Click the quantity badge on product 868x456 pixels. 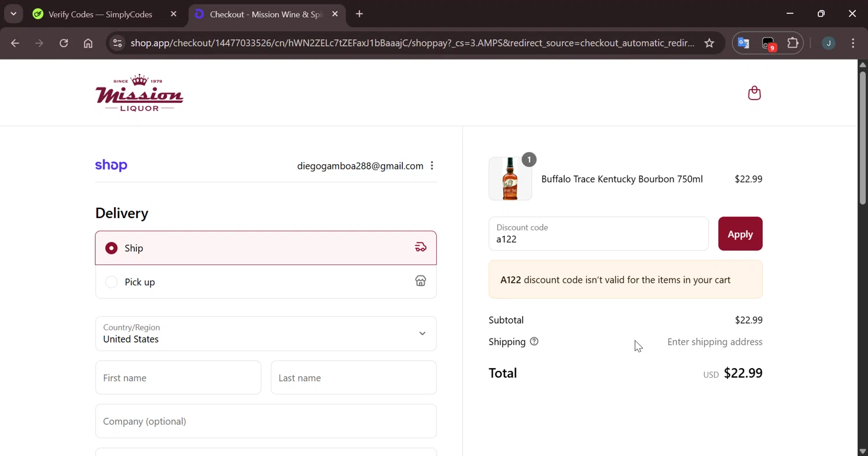tap(529, 159)
